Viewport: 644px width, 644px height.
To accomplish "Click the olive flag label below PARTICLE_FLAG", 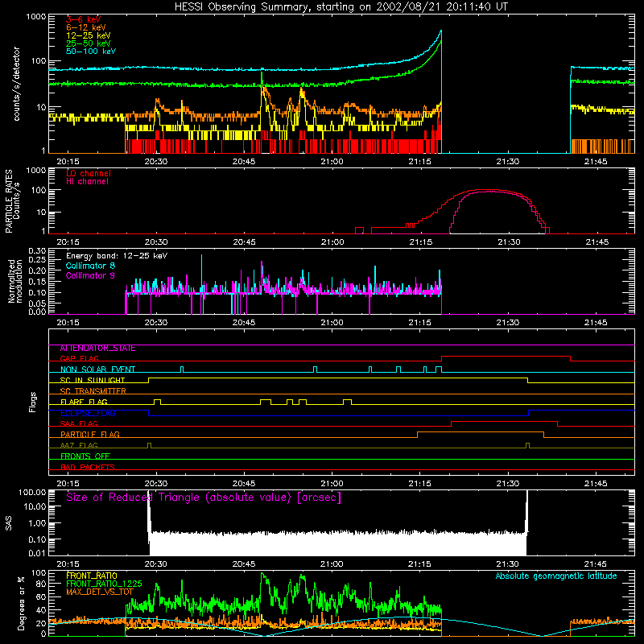I will 79,446.
